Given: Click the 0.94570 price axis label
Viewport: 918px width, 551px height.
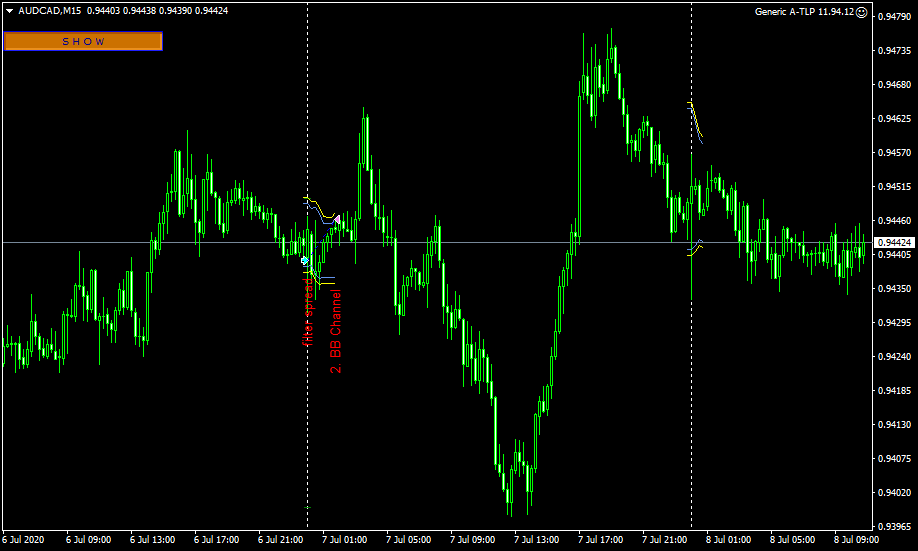Looking at the screenshot, I should click(895, 152).
